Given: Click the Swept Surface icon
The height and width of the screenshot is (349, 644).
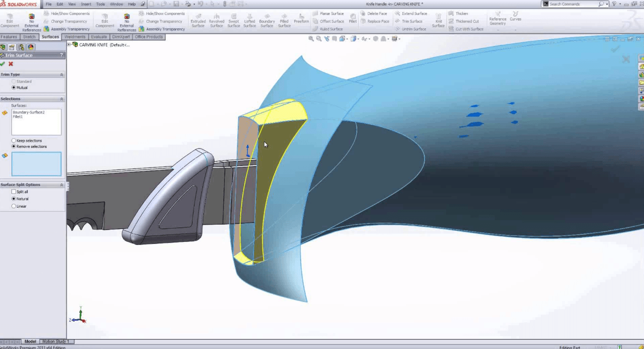Looking at the screenshot, I should click(x=234, y=20).
